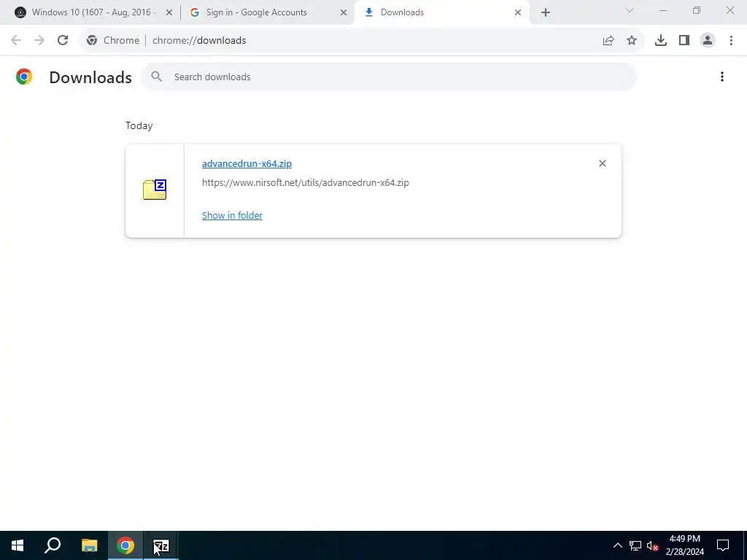The width and height of the screenshot is (747, 560).
Task: Toggle the Chrome side panel icon
Action: 684,41
